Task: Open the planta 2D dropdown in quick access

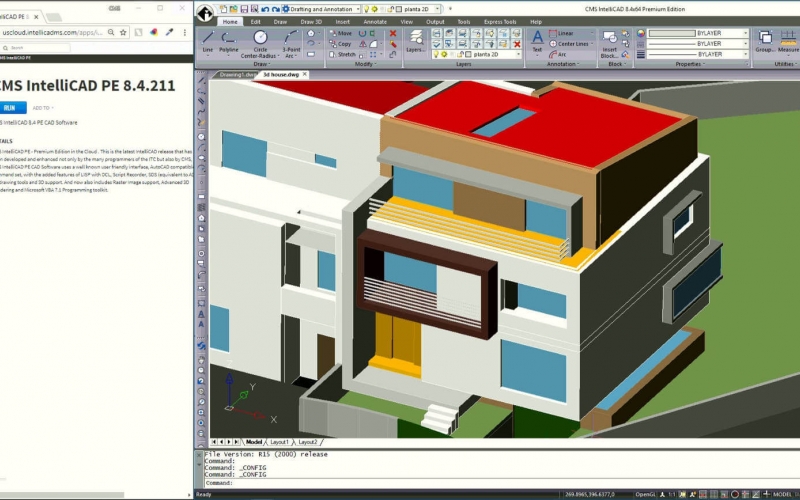Action: point(437,9)
